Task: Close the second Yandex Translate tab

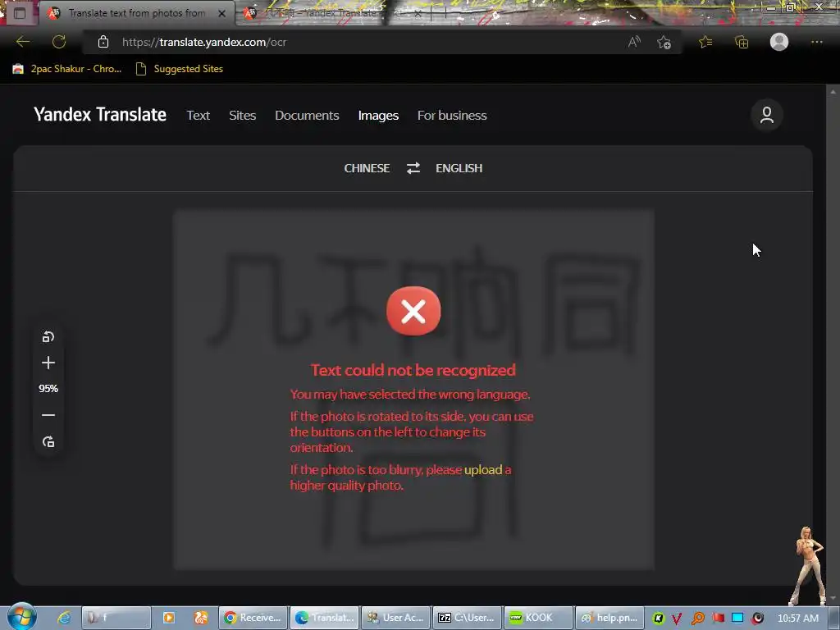Action: click(x=418, y=13)
